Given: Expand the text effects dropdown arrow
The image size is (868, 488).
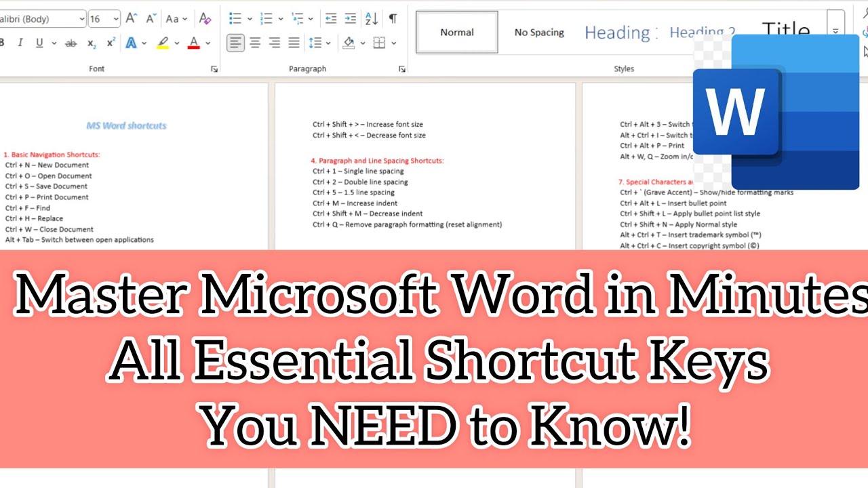Looking at the screenshot, I should pyautogui.click(x=144, y=43).
